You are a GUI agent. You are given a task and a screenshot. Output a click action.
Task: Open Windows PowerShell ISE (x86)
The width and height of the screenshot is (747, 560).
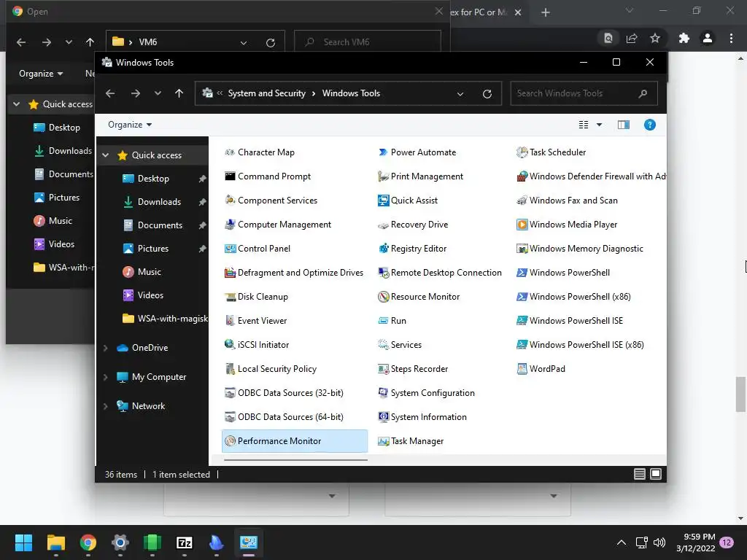point(580,345)
